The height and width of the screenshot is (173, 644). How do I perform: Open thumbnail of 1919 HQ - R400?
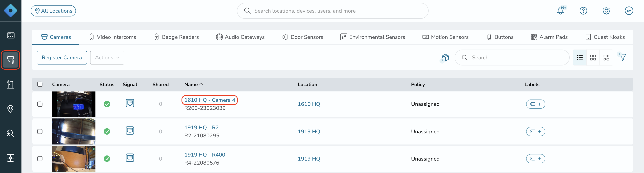coord(74,159)
